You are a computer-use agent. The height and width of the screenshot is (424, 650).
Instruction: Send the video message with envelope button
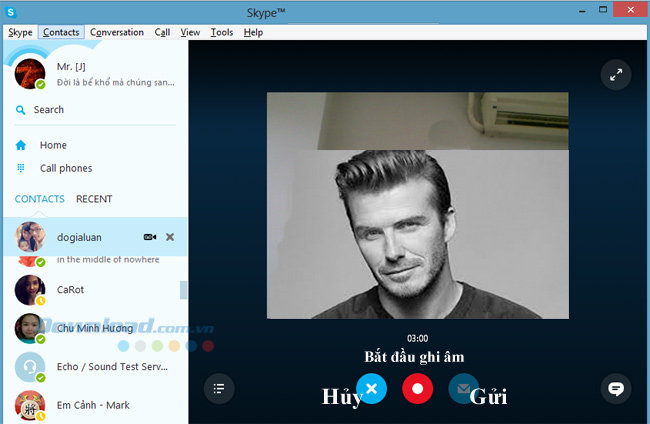point(463,389)
